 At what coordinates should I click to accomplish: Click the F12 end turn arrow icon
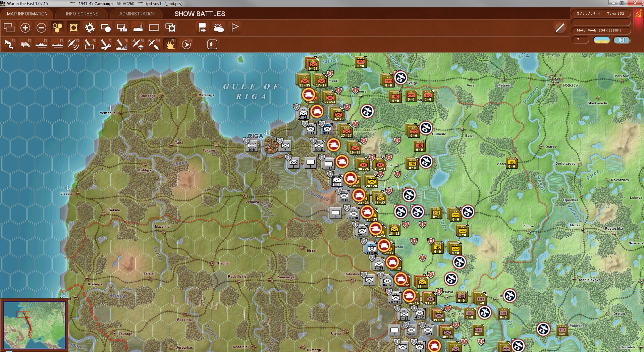click(186, 44)
